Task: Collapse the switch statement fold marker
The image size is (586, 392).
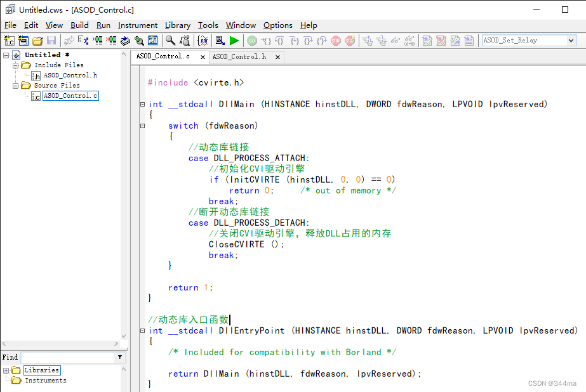Action: coord(143,126)
